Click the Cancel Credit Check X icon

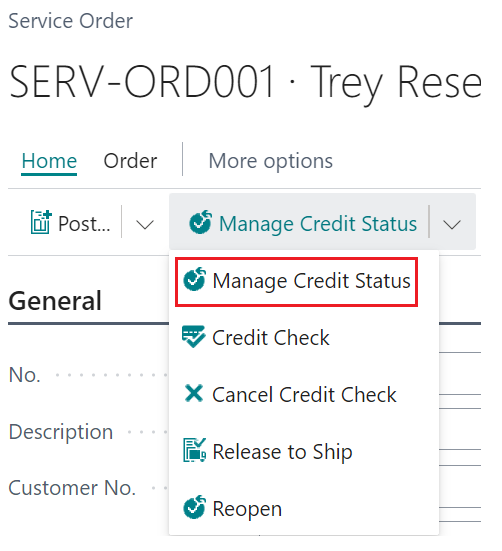[x=194, y=393]
